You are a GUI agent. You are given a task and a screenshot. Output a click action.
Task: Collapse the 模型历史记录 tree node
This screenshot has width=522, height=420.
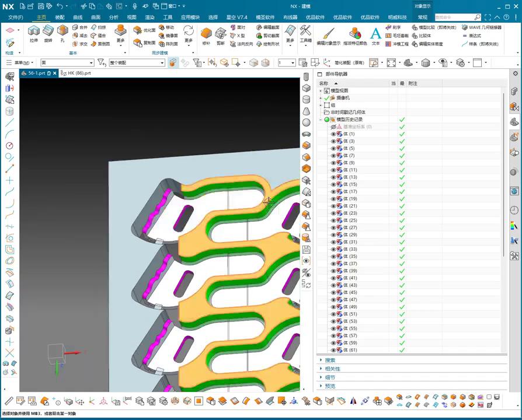point(321,120)
